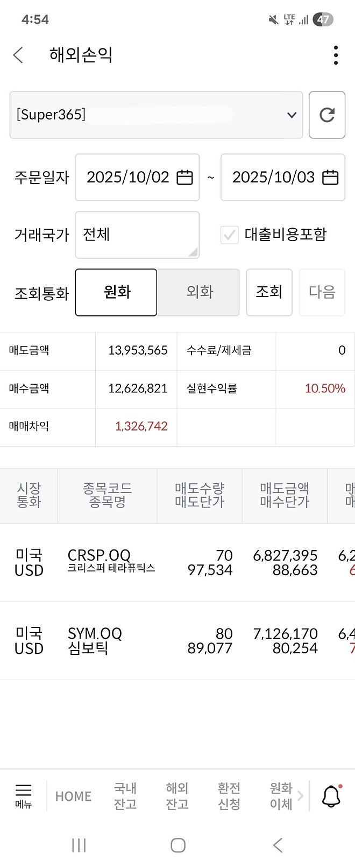Screen dimensions: 355x868
Task: Open the calendar for the end date
Action: coord(329,177)
